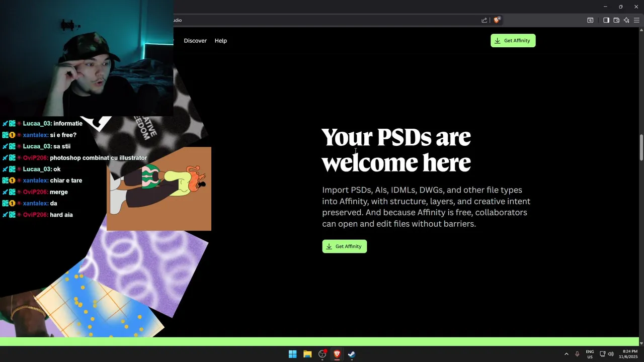Screen dimensions: 644x362
Task: Switch to Brave browser in taskbar
Action: (x=337, y=354)
